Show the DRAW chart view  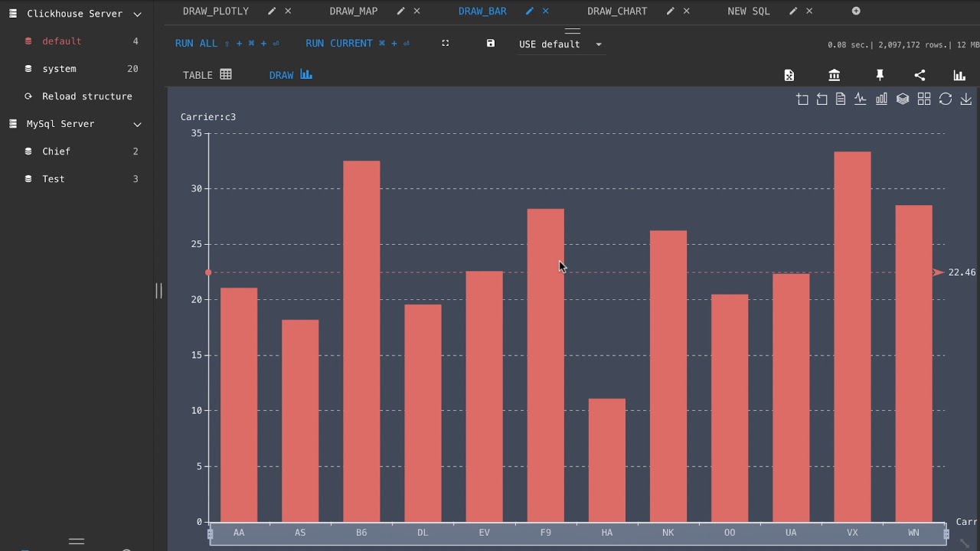[290, 75]
